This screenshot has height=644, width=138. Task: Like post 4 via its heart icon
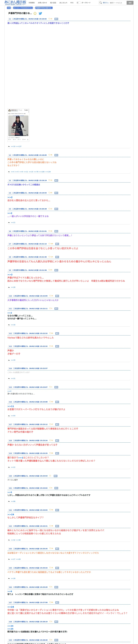(x=49, y=193)
